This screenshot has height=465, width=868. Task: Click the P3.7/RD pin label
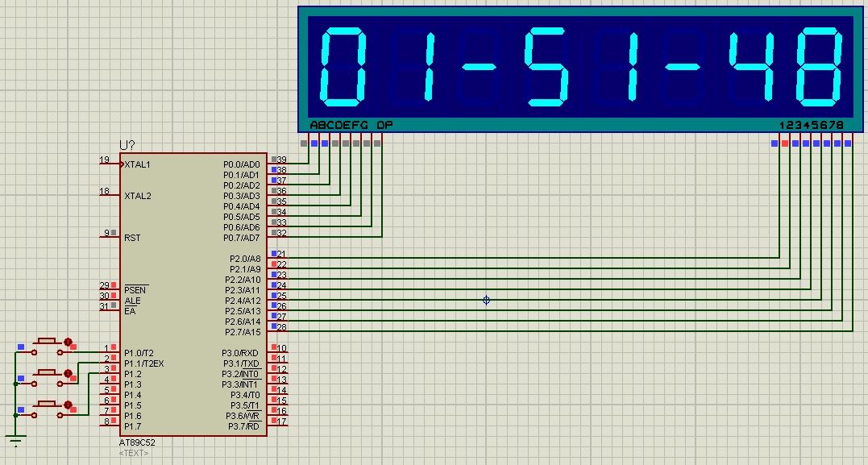click(243, 427)
